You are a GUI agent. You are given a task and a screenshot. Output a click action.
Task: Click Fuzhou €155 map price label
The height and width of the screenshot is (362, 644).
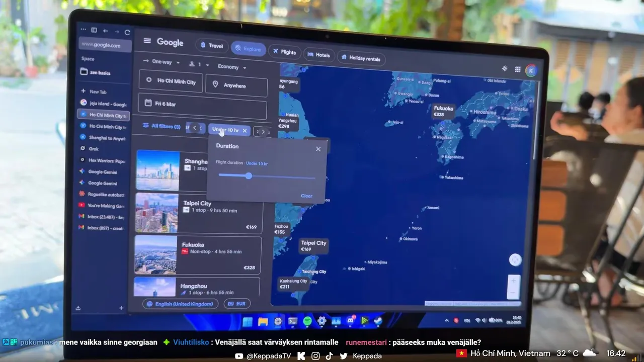(281, 229)
